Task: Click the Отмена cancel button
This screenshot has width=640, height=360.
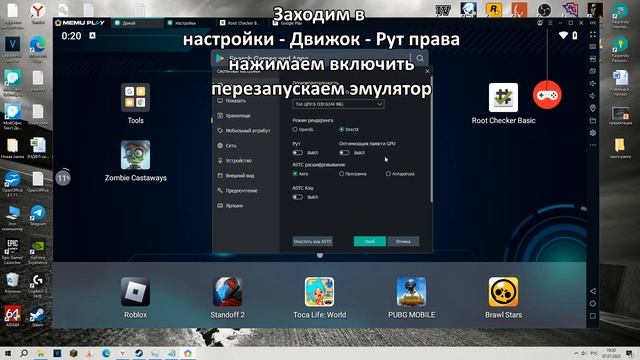Action: [403, 242]
